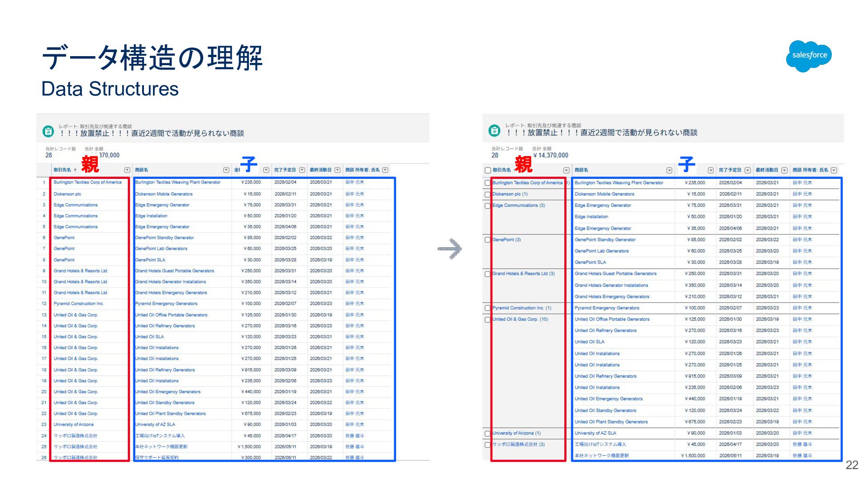868x489 pixels.
Task: Click the ¥1,500,000 amount in the grouped report
Action: click(693, 456)
